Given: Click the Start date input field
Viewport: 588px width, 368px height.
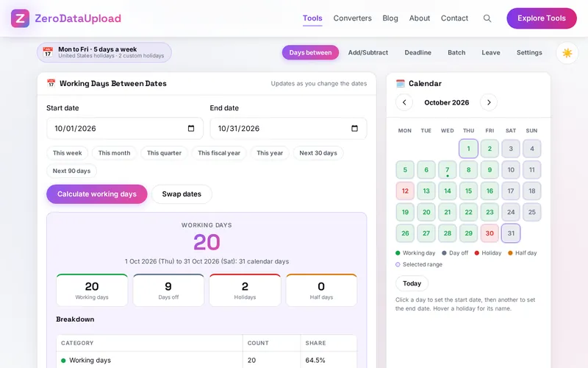Looking at the screenshot, I should pyautogui.click(x=125, y=128).
